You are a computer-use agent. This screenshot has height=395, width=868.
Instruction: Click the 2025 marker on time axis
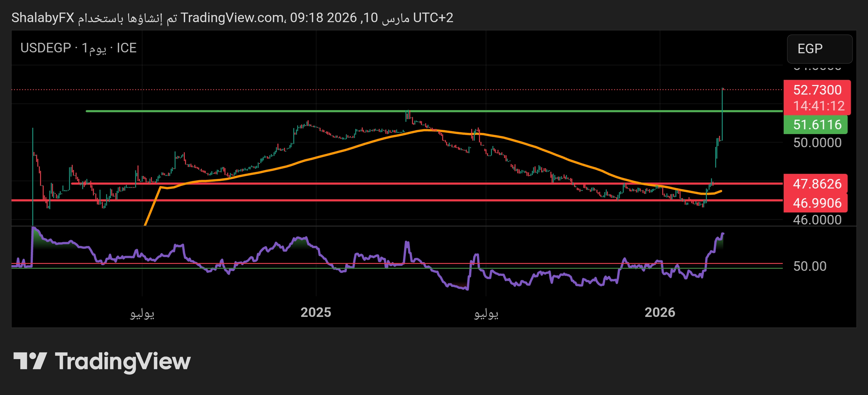point(315,312)
